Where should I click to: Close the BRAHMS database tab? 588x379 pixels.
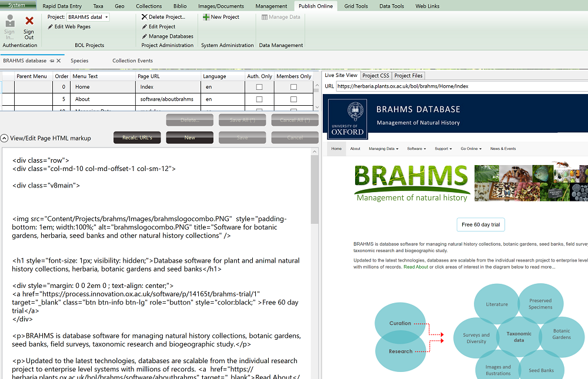[58, 61]
